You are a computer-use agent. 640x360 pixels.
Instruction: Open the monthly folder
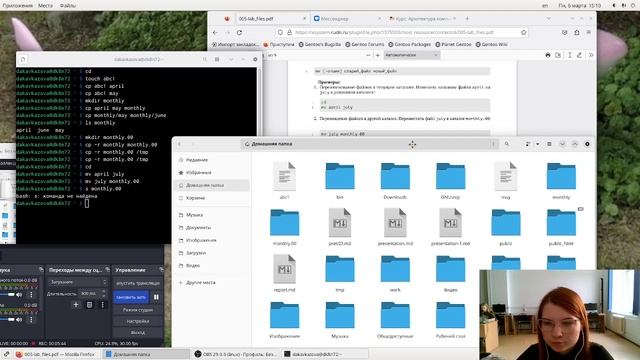[x=561, y=176]
